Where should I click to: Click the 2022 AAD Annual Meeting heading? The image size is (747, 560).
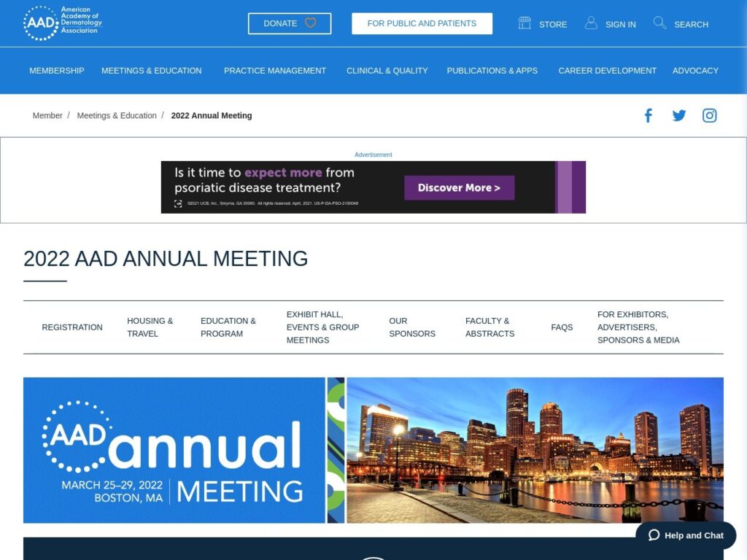tap(166, 259)
